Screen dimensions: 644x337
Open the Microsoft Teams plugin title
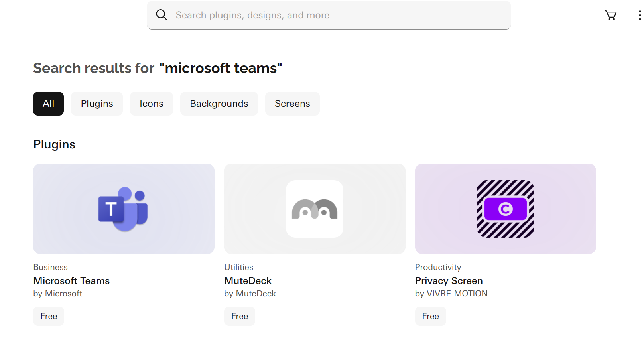tap(71, 281)
